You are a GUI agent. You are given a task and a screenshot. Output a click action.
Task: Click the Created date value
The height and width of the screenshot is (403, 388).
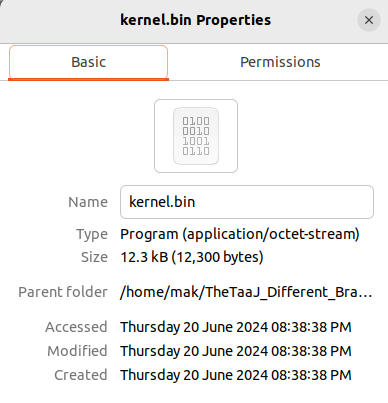tap(236, 375)
